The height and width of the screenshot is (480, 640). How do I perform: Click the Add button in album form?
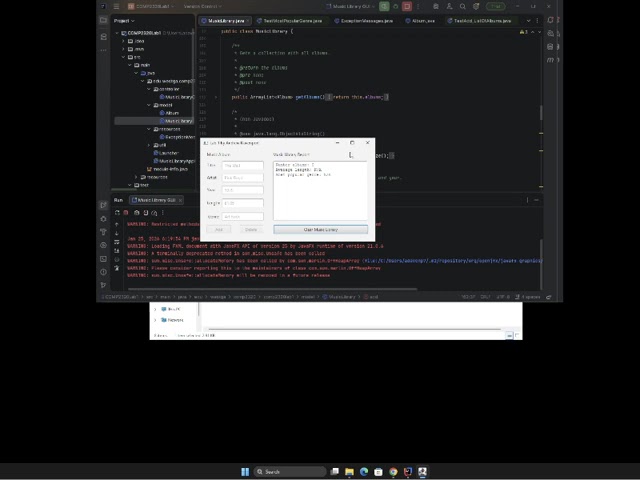click(219, 229)
